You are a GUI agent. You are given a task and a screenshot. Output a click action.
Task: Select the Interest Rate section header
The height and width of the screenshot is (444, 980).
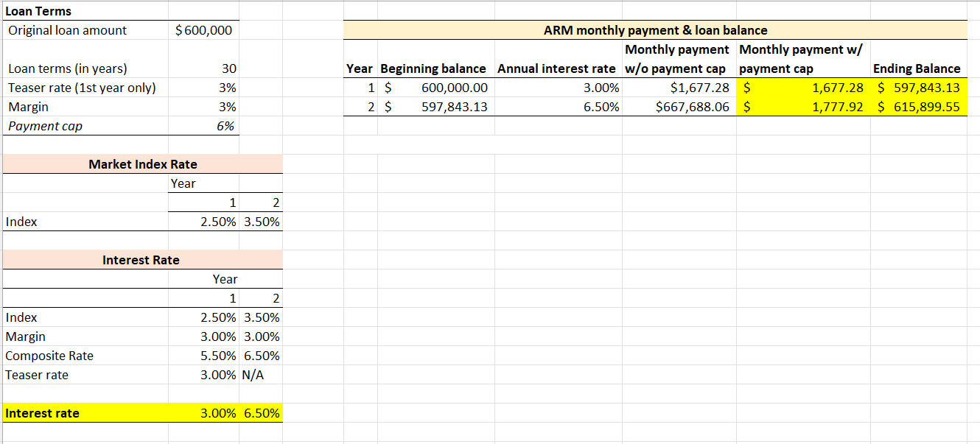[141, 260]
